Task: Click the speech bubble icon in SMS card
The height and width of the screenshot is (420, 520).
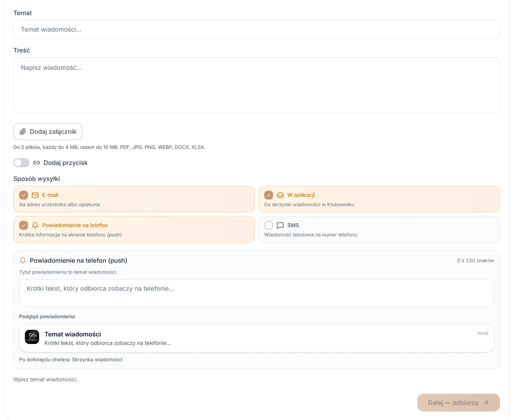Action: (x=280, y=225)
